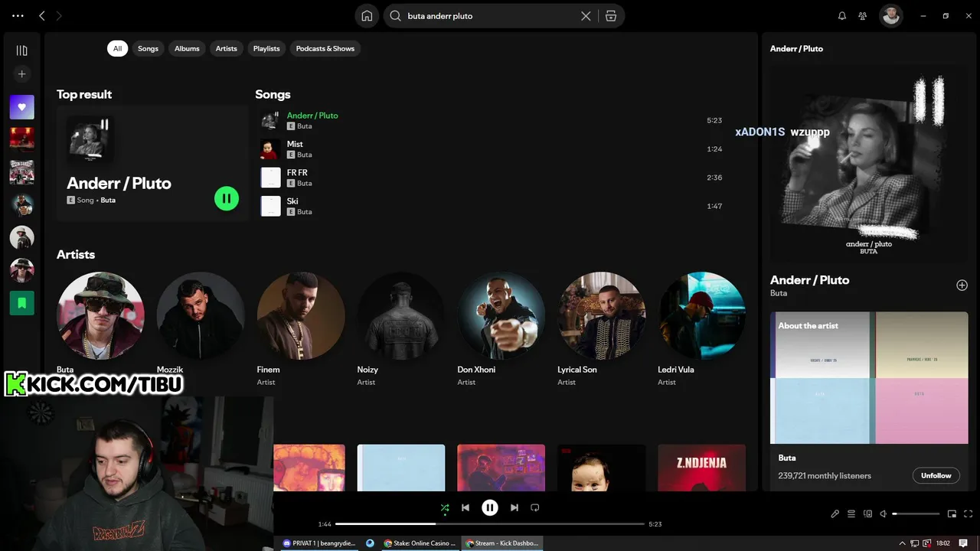Select the All filter chip
The image size is (980, 551).
coord(117,48)
